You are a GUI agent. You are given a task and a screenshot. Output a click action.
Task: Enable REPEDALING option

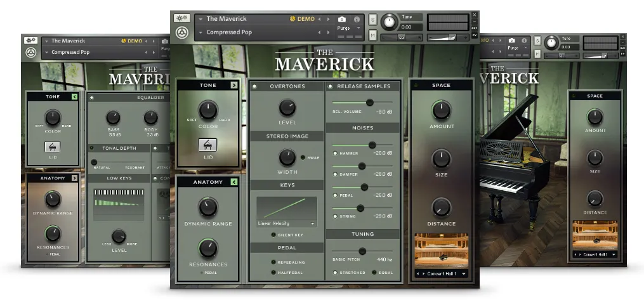click(x=273, y=262)
